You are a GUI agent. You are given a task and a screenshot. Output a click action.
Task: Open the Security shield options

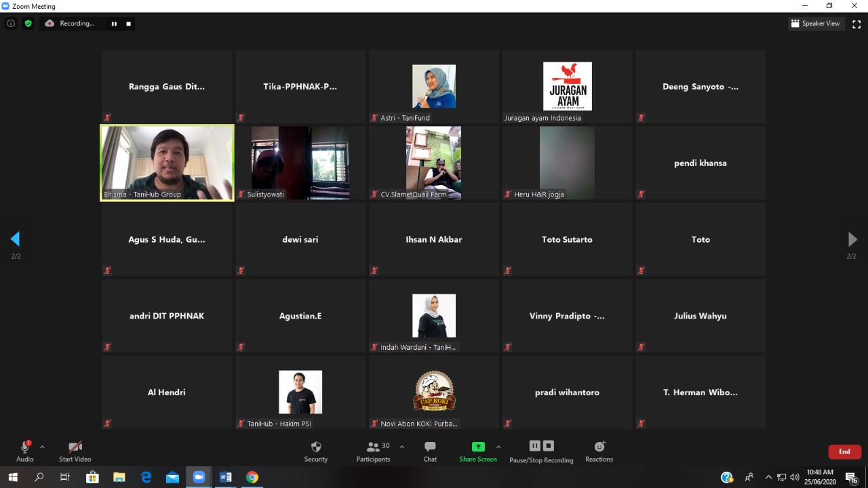pyautogui.click(x=315, y=451)
